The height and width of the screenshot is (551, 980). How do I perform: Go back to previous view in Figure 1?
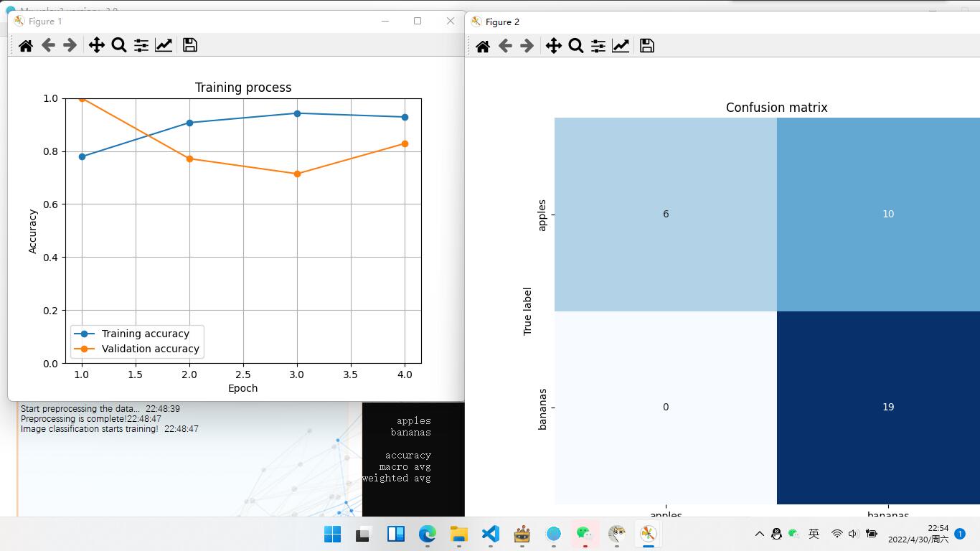(x=48, y=45)
